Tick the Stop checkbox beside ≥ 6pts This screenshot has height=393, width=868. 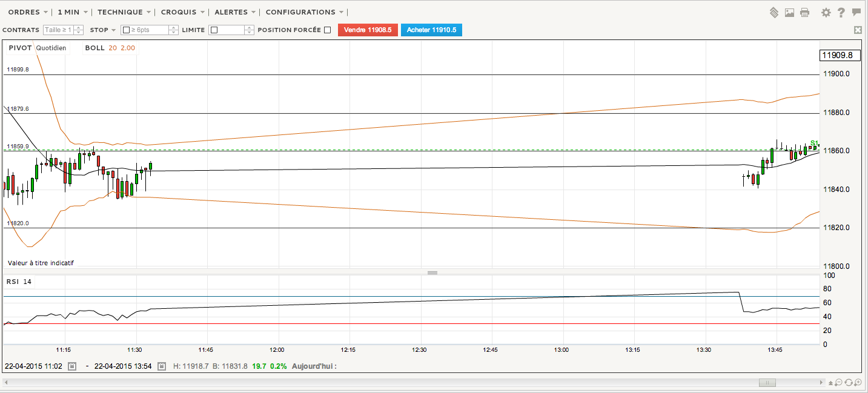tap(126, 30)
